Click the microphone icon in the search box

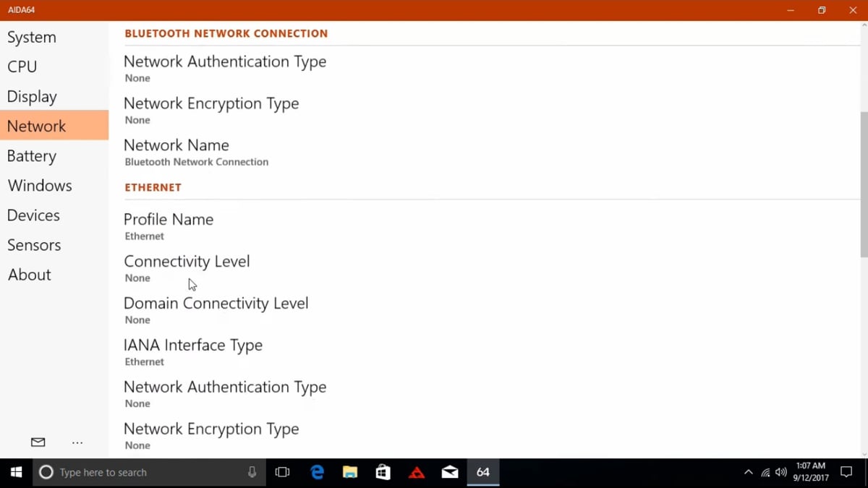point(252,472)
